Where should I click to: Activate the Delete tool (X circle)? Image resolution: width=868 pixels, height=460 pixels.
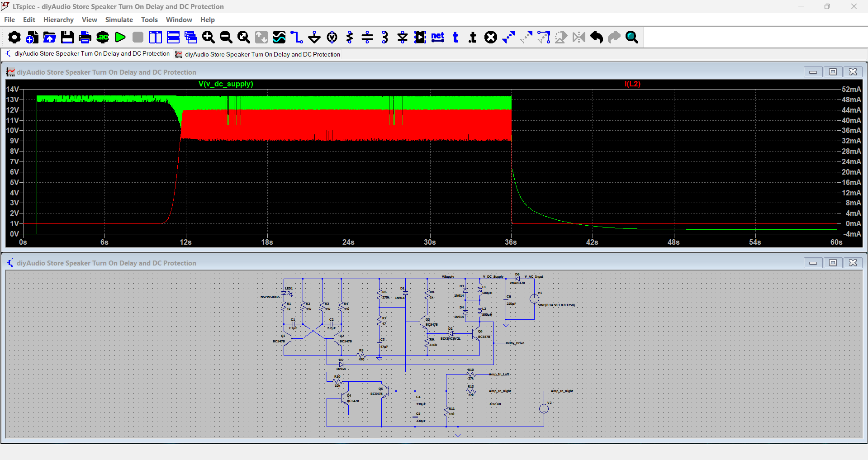(491, 37)
